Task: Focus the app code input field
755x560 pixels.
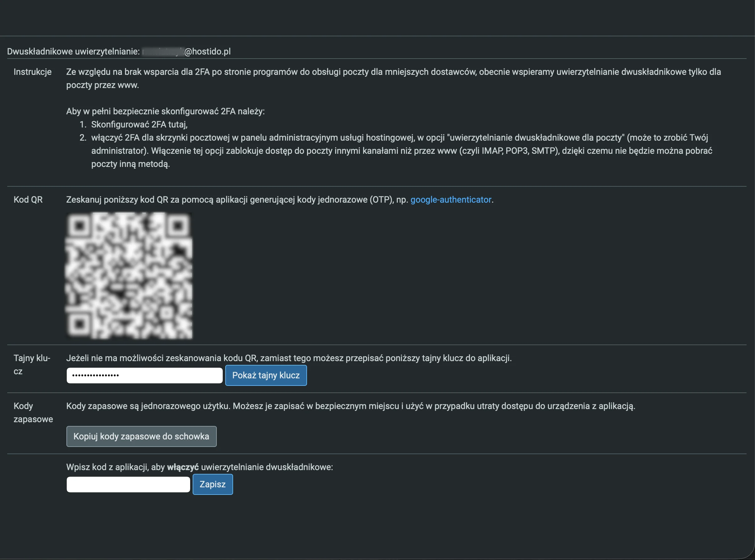Action: pyautogui.click(x=128, y=485)
